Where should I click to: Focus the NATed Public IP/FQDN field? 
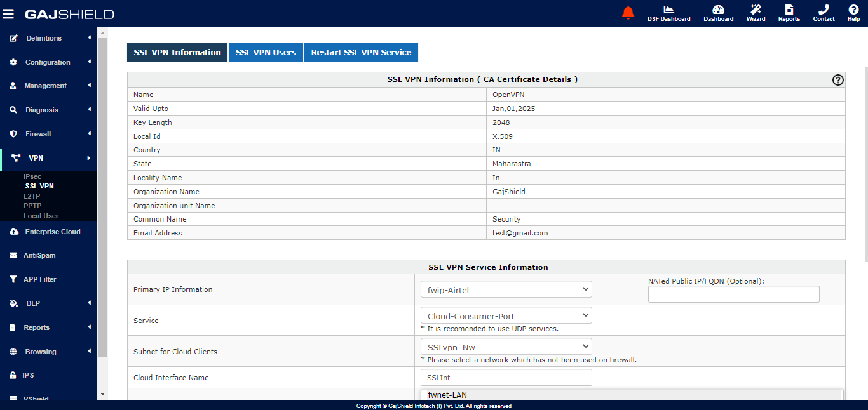point(734,294)
